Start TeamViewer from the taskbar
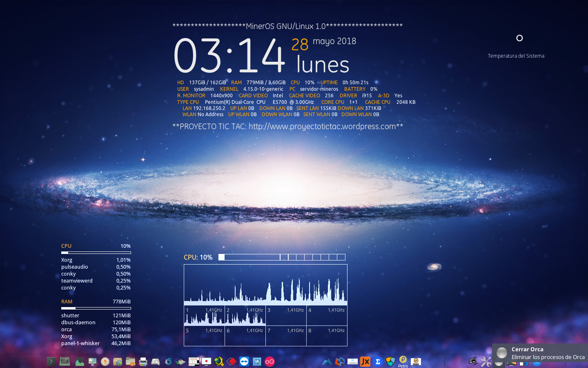Screen dimensions: 588x368 pyautogui.click(x=243, y=361)
